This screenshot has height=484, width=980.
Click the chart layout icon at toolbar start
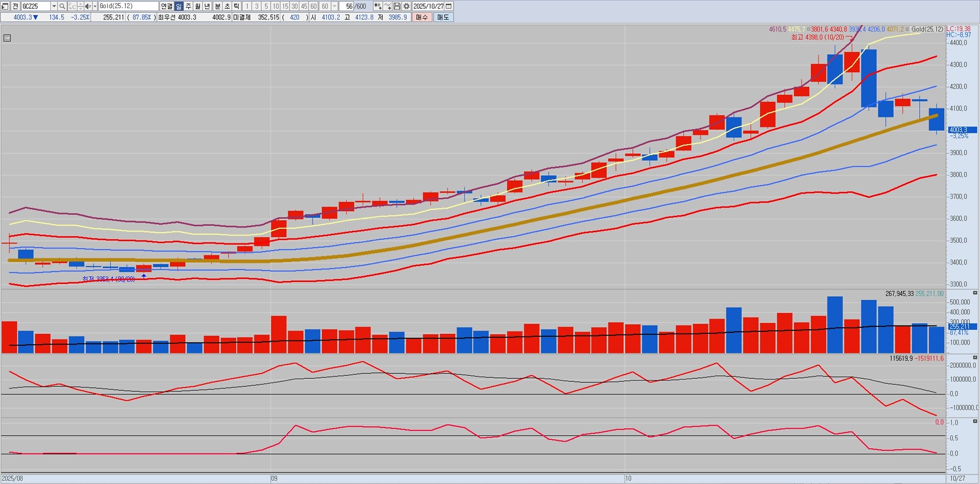pos(5,6)
